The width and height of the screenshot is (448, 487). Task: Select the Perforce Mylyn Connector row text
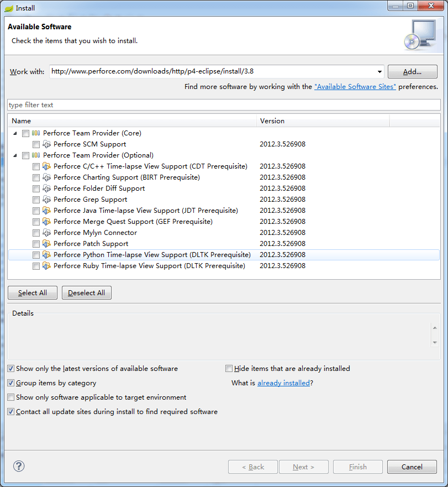95,233
